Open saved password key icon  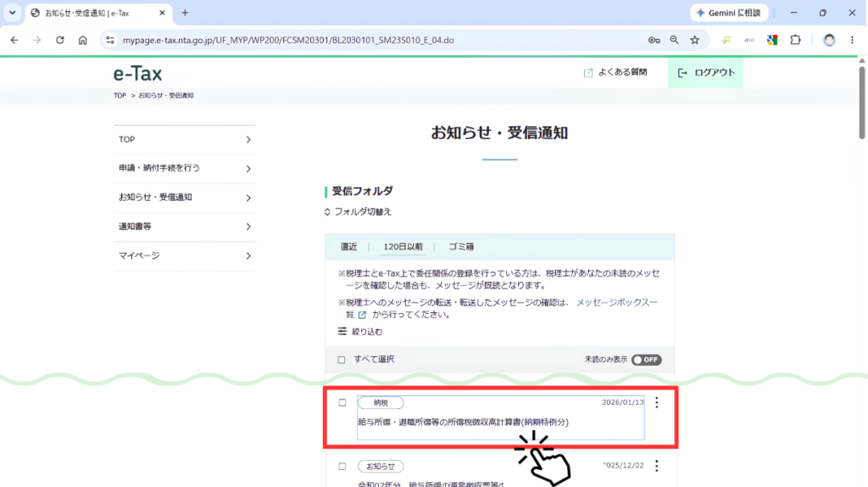[x=654, y=40]
